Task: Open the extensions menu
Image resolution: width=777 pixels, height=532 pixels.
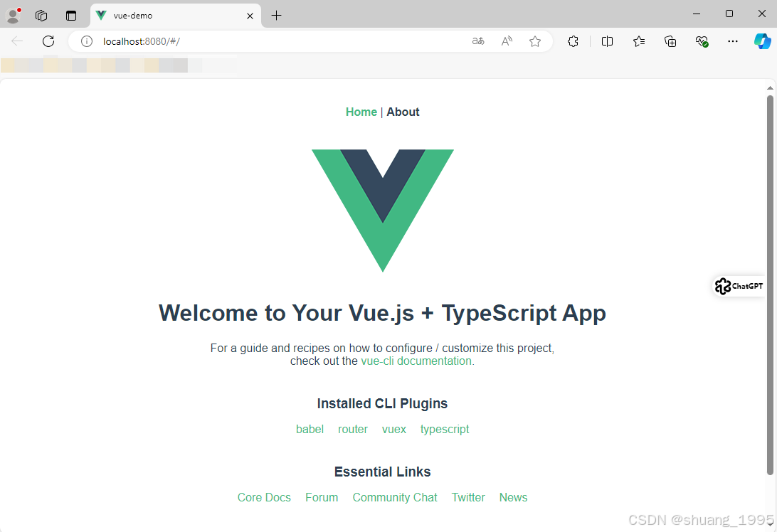Action: point(573,42)
